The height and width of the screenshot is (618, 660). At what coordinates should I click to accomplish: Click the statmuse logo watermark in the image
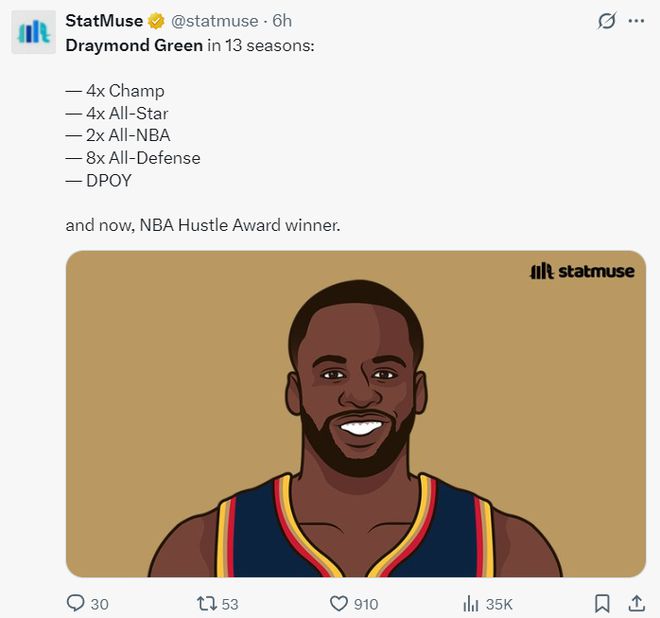tap(581, 271)
